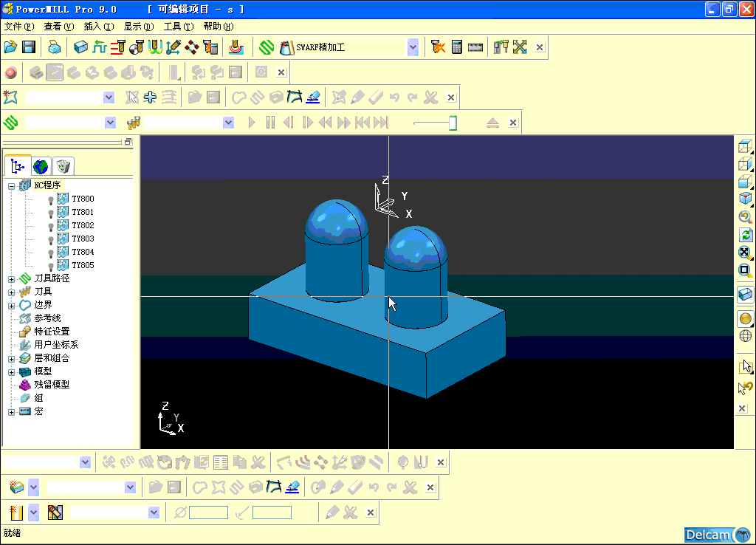The image size is (756, 545).
Task: Click the tool length input field
Action: point(272,513)
